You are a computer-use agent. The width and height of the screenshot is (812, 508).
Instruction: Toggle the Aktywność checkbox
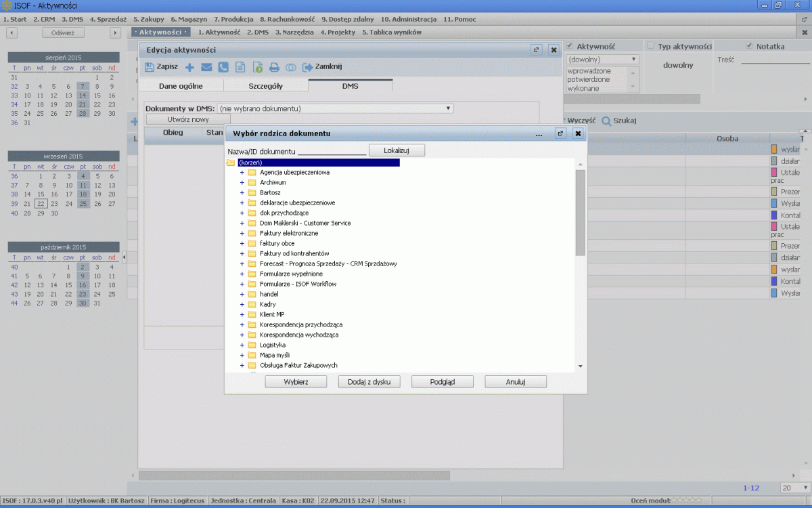570,46
